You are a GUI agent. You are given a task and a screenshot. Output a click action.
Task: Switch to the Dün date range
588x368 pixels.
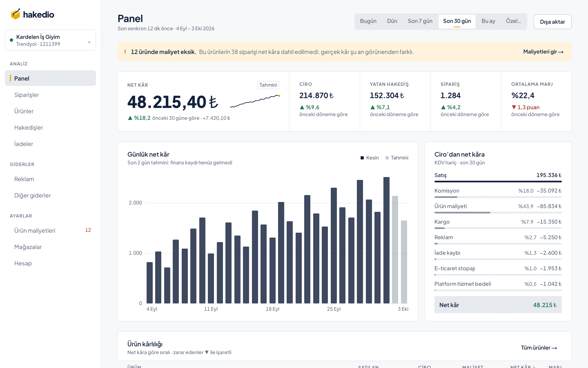click(392, 21)
